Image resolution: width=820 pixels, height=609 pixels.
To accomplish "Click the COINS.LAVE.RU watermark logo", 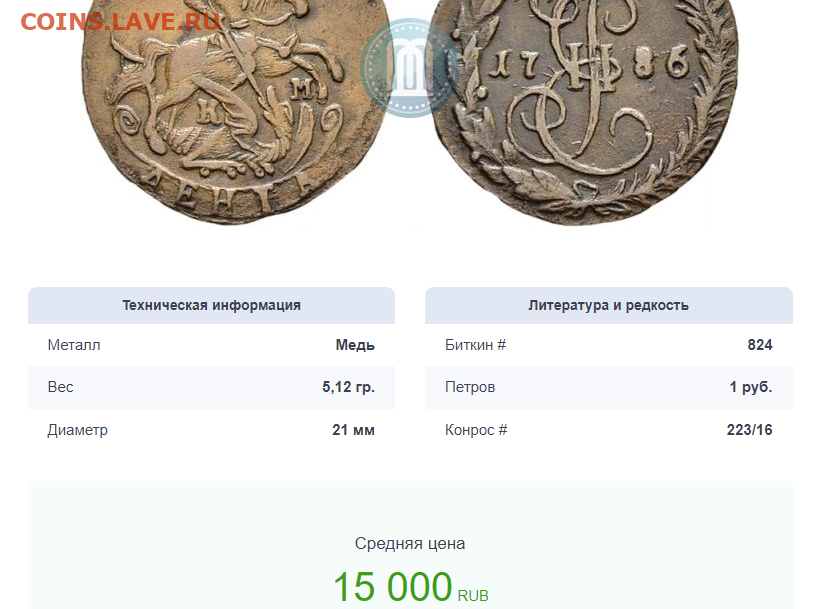I will tap(120, 22).
